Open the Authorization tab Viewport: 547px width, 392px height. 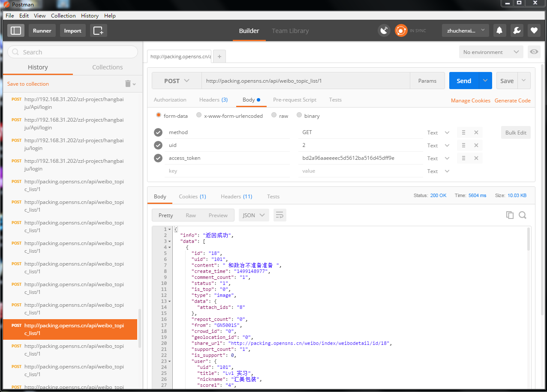pyautogui.click(x=170, y=100)
